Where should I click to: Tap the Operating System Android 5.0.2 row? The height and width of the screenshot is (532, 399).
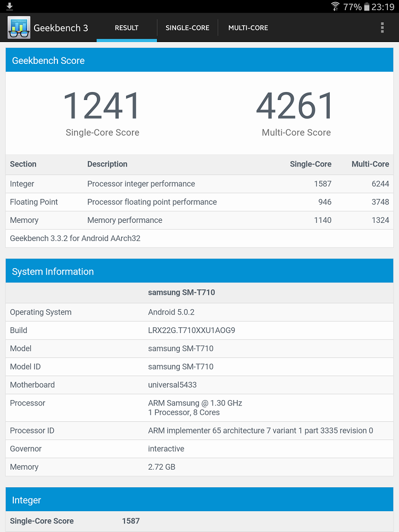click(x=199, y=312)
